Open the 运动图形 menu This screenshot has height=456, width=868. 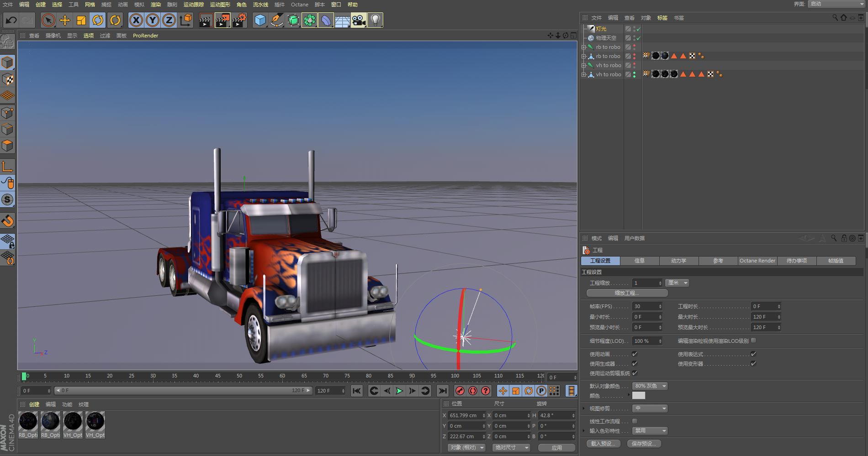click(220, 5)
